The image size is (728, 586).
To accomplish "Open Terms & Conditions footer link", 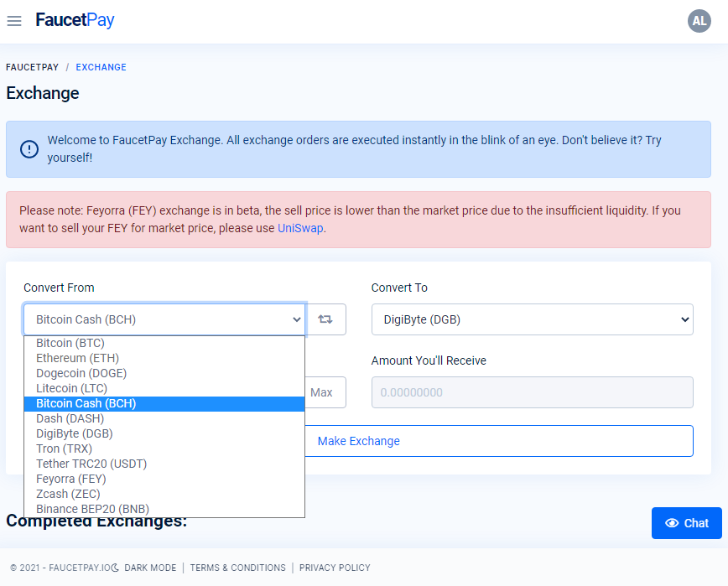I will point(237,568).
